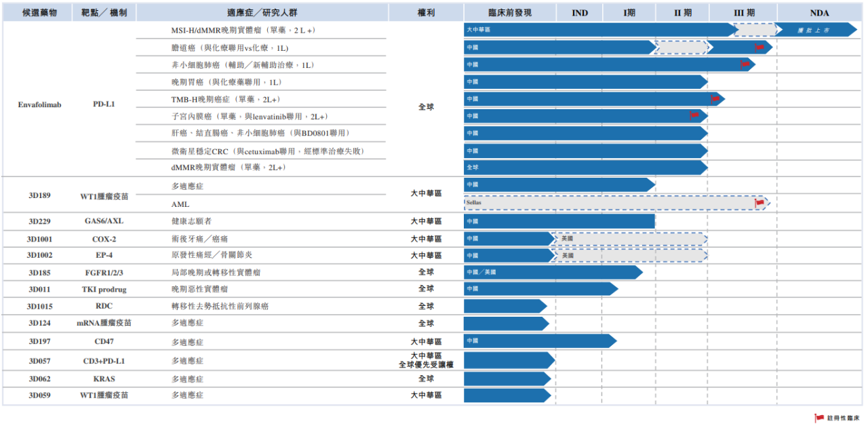Click the CD3+PD-L1 target cell

[x=104, y=361]
